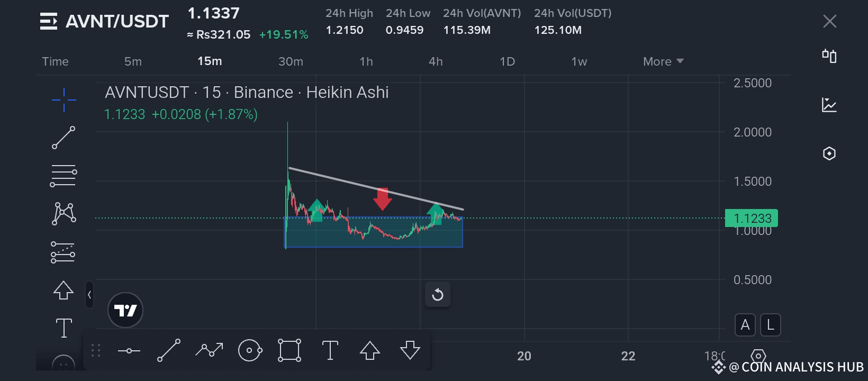
Task: Expand the More timeframes dropdown
Action: click(x=663, y=61)
